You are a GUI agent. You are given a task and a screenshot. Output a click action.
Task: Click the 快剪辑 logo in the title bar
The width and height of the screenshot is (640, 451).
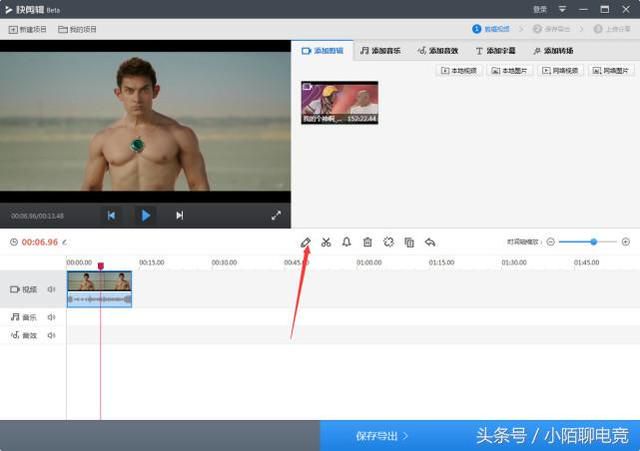pyautogui.click(x=9, y=9)
